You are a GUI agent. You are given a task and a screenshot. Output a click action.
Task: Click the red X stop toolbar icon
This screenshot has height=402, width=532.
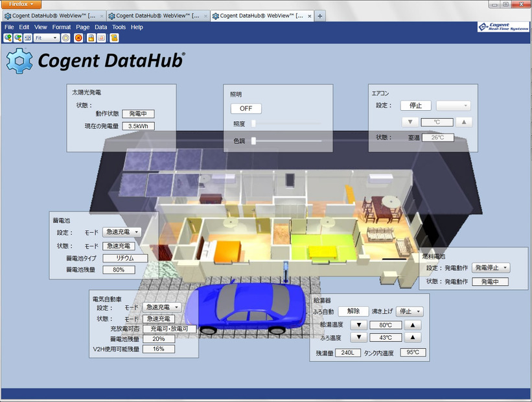[78, 38]
